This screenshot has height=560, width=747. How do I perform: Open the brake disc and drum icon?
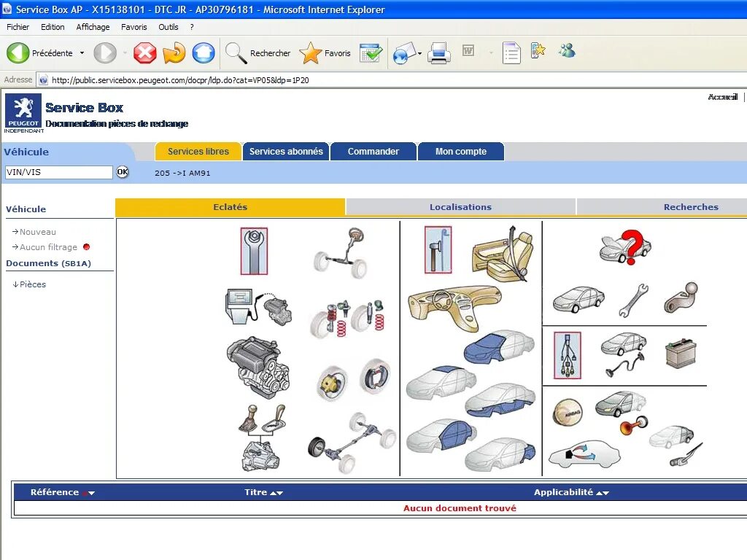(x=354, y=380)
